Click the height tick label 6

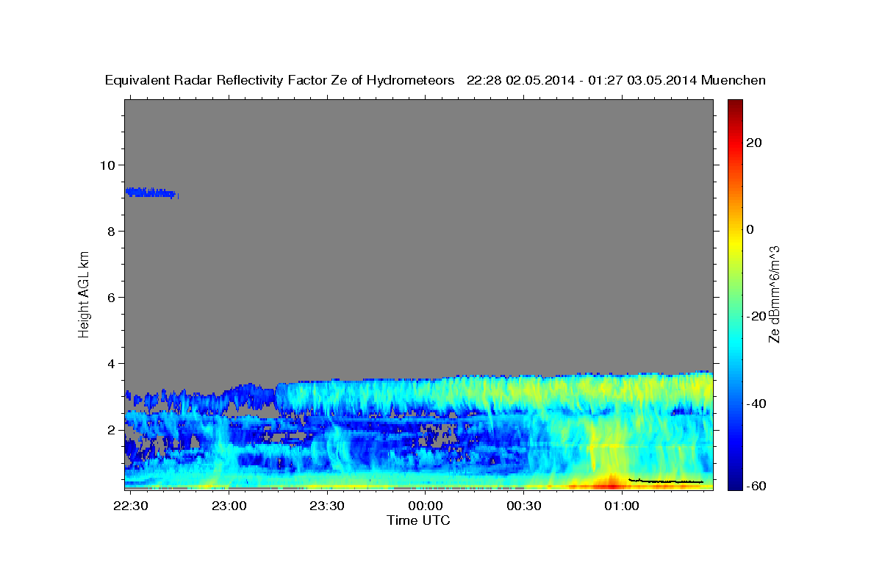pos(110,297)
